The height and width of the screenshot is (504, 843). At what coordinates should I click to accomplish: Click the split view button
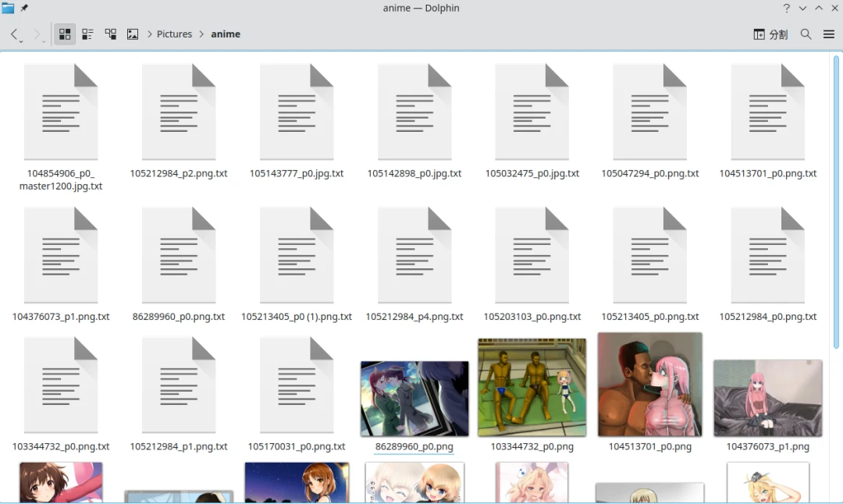tap(770, 34)
